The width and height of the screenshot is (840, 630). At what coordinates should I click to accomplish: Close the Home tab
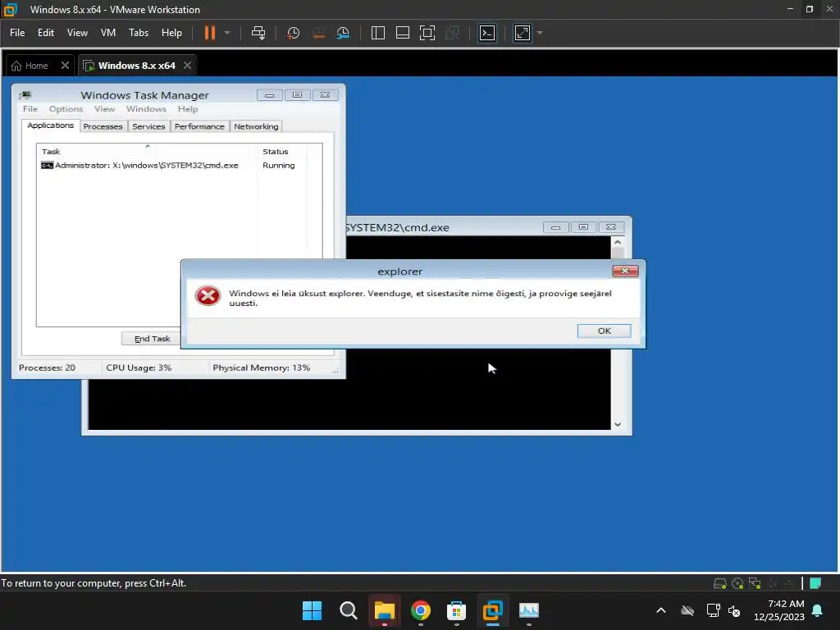pyautogui.click(x=65, y=66)
